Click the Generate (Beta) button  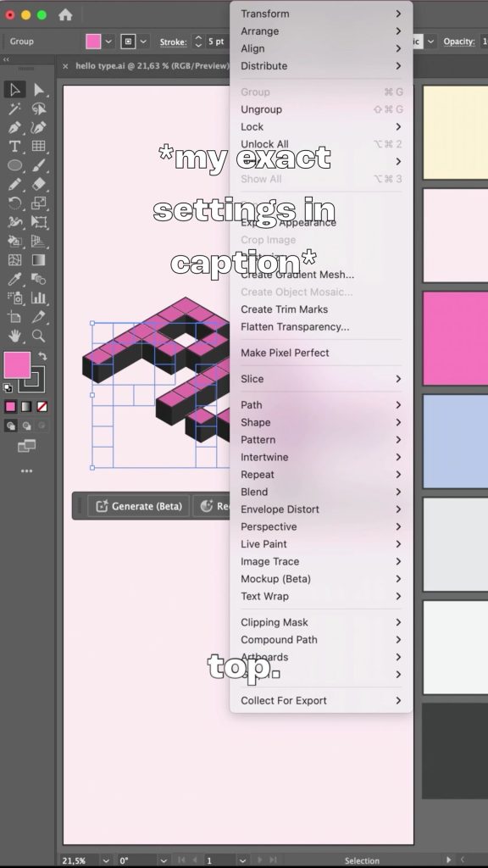(x=139, y=506)
